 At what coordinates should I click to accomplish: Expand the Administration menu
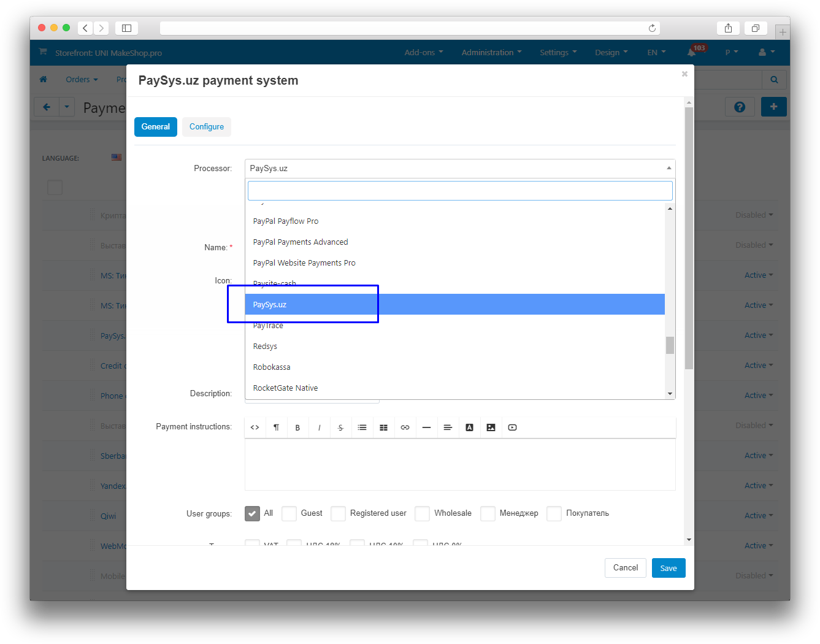[491, 53]
